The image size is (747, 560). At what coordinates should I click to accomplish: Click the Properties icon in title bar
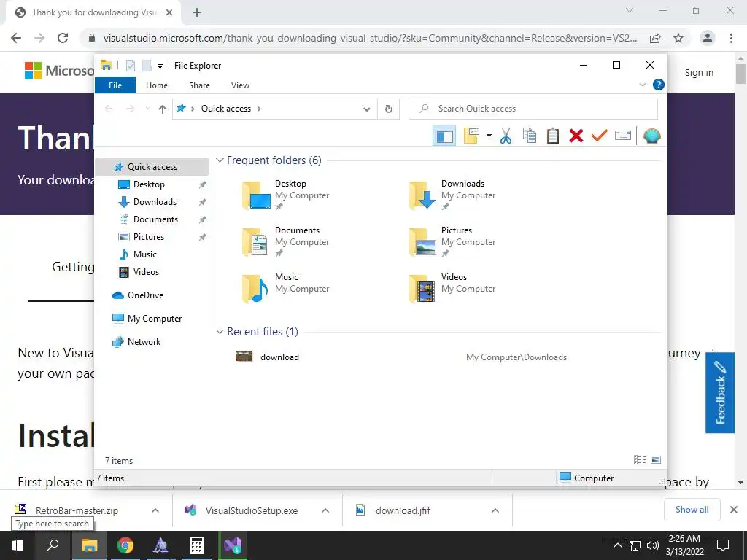click(x=131, y=66)
